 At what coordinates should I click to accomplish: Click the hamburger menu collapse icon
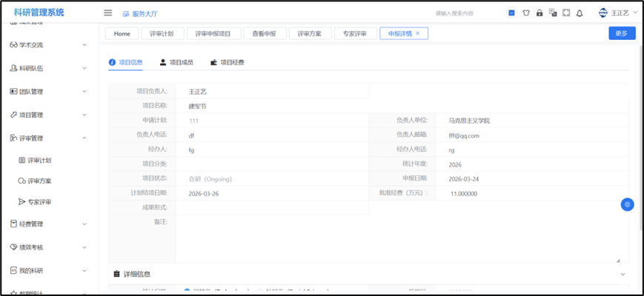pyautogui.click(x=107, y=13)
